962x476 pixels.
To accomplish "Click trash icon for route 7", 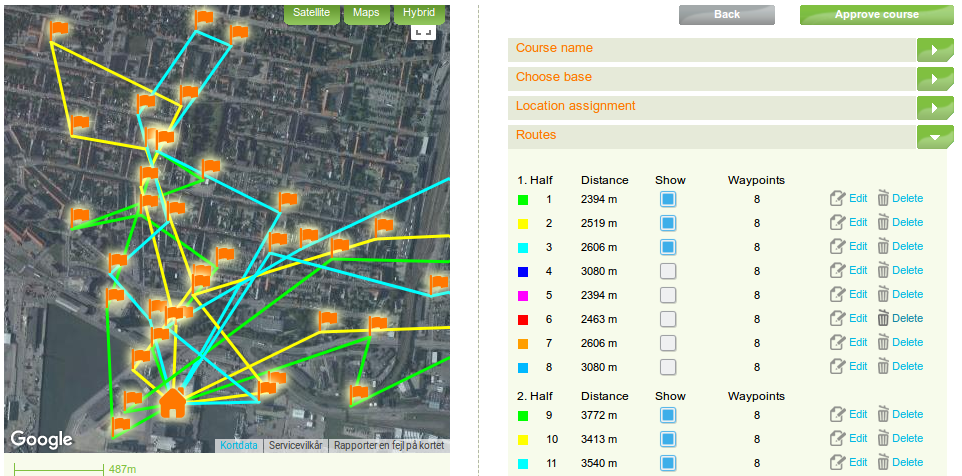I will (x=883, y=342).
